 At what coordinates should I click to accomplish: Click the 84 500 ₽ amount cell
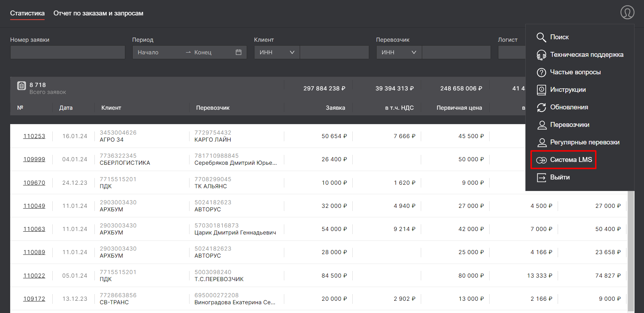pyautogui.click(x=334, y=275)
